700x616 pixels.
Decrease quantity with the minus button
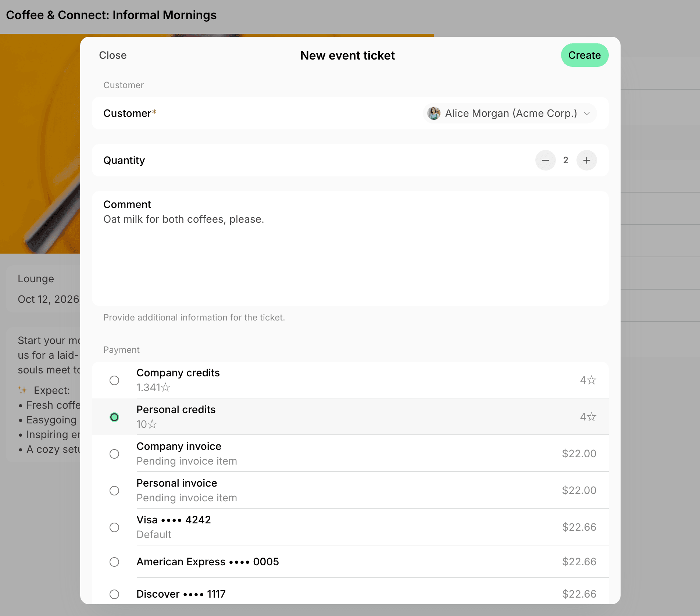click(x=545, y=160)
